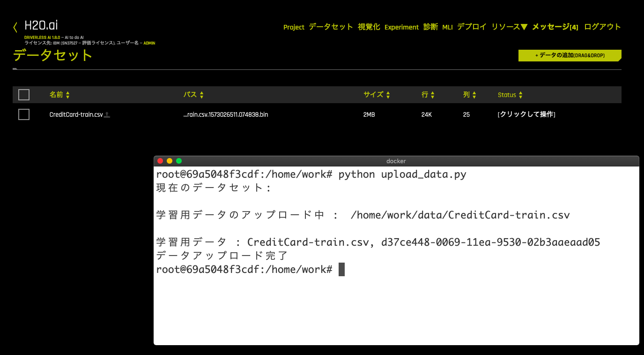The height and width of the screenshot is (355, 644).
Task: Minimize the docker terminal with yellow button
Action: pyautogui.click(x=170, y=161)
